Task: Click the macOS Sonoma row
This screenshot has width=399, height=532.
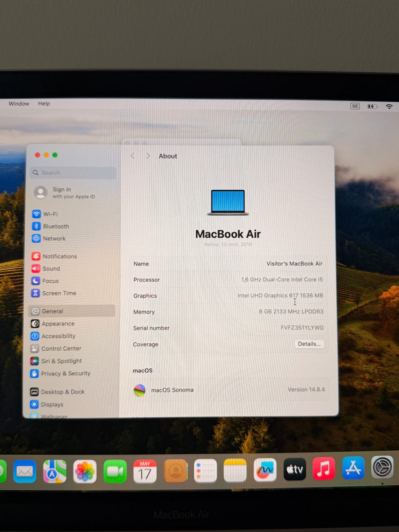Action: tap(230, 389)
